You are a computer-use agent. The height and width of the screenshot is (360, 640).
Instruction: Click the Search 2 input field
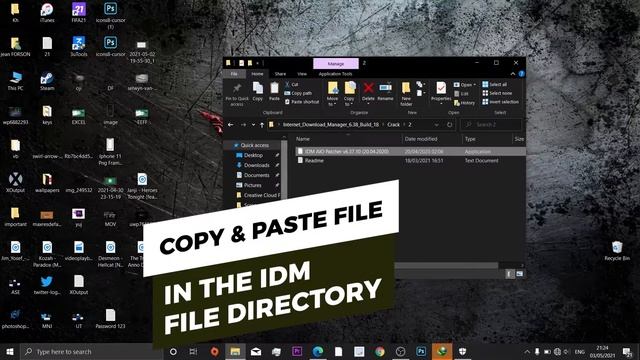pyautogui.click(x=491, y=124)
